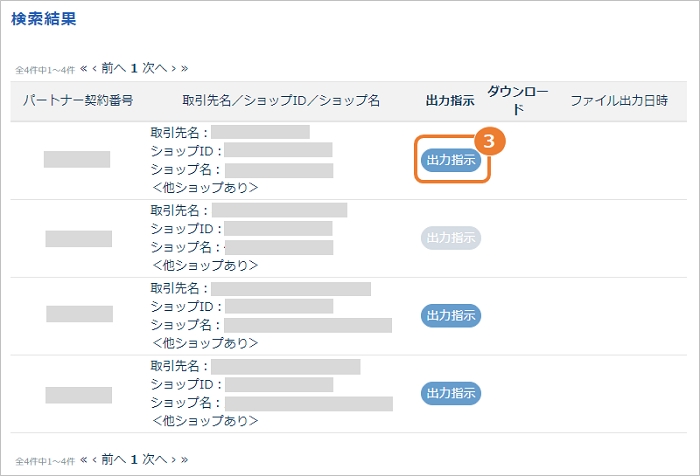The width and height of the screenshot is (700, 476).
Task: Click 全4件中1~4件 count above the table
Action: [x=45, y=70]
